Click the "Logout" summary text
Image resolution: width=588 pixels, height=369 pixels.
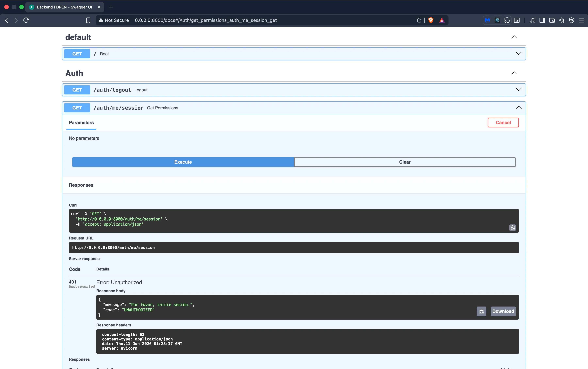coord(141,90)
